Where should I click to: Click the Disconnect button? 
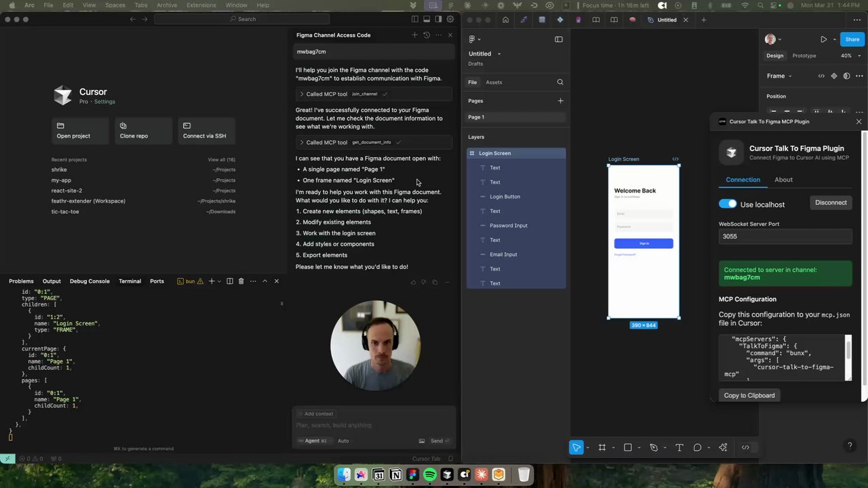(x=831, y=203)
